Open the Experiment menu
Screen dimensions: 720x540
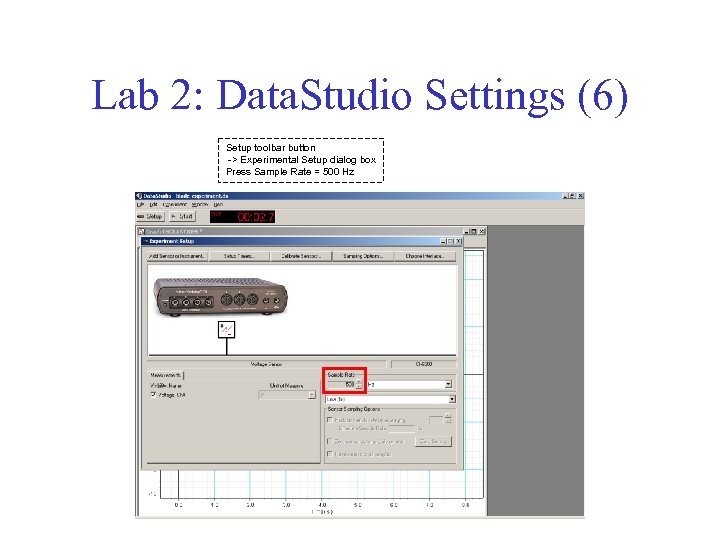click(x=174, y=204)
